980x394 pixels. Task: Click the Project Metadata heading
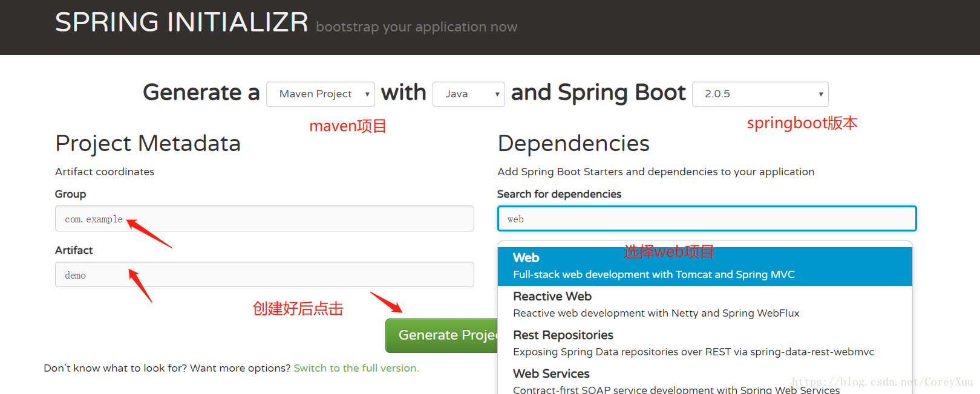pyautogui.click(x=148, y=144)
